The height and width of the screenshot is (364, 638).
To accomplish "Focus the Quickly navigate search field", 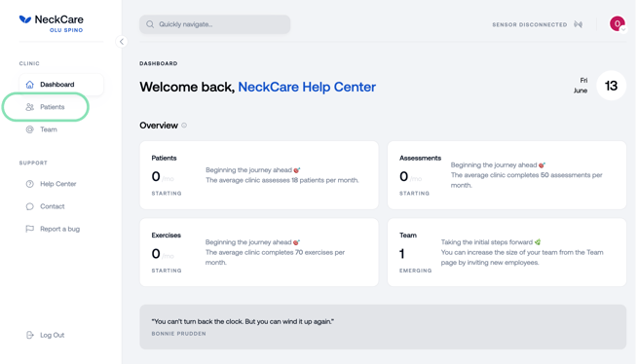I will tap(215, 24).
